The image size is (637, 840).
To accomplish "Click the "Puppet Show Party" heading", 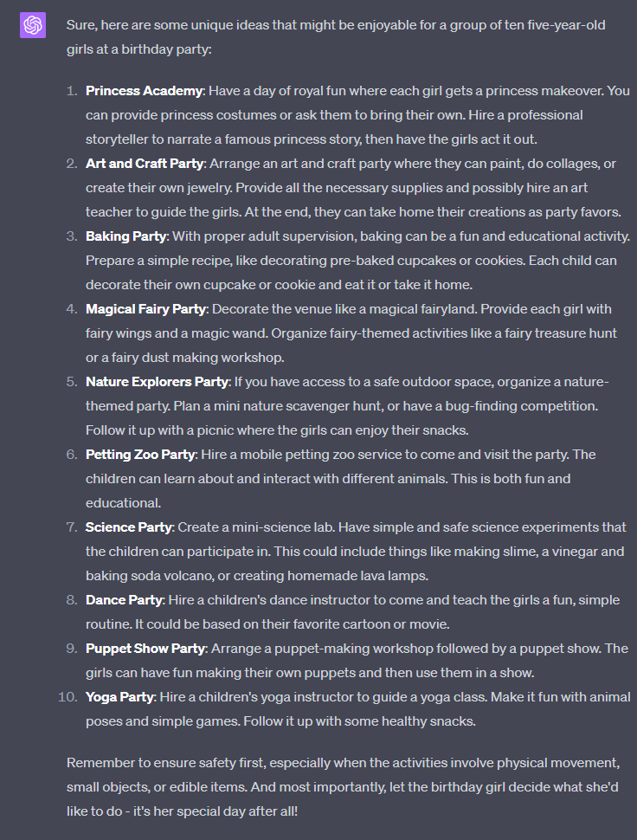I will [x=145, y=649].
